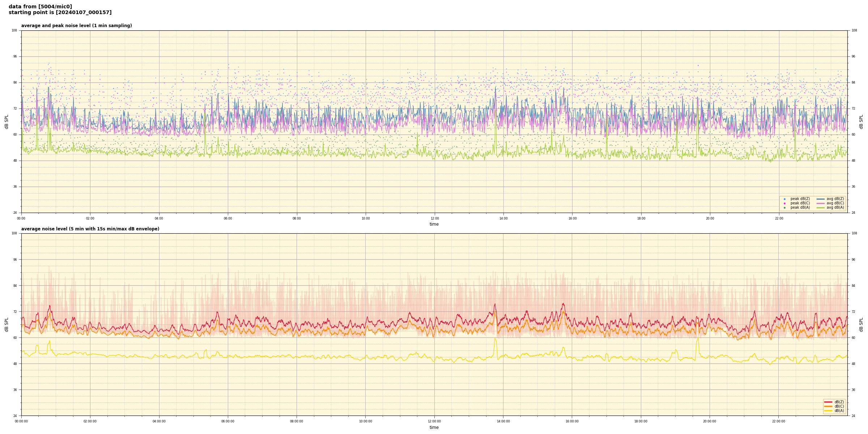Viewport: 868px width, 434px height.
Task: Click the orange dB(C) entry in bottom legend
Action: [839, 406]
